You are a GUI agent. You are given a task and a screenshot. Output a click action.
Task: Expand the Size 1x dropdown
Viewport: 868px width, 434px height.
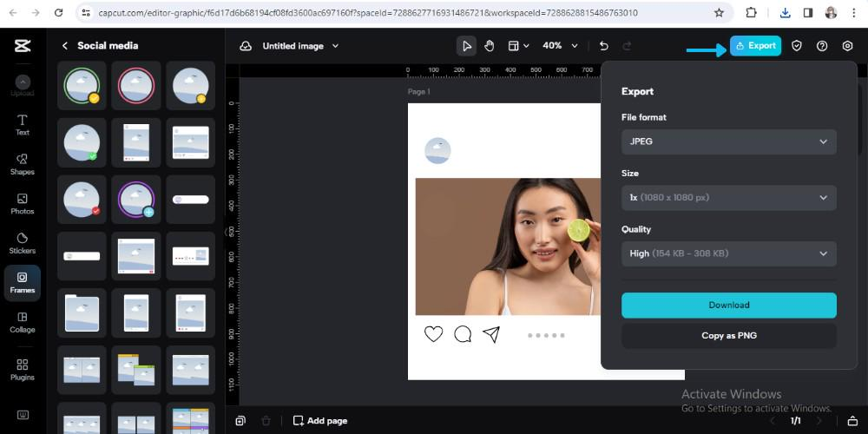tap(728, 198)
